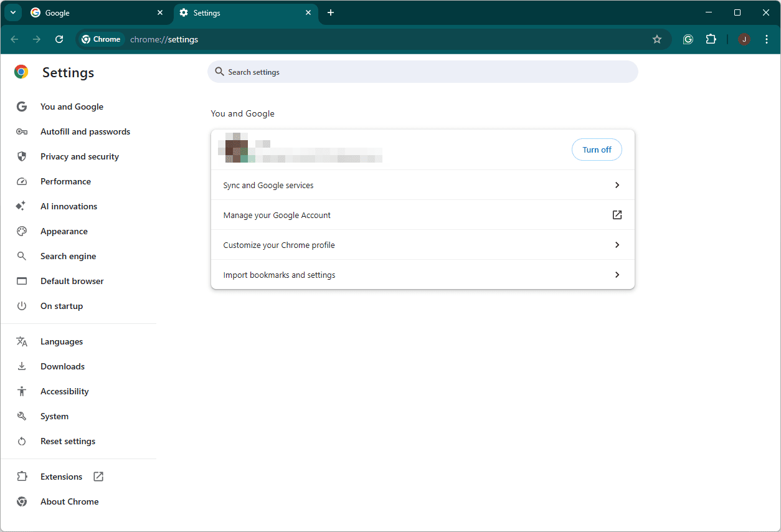This screenshot has width=781, height=532.
Task: Reload the page with refresh icon
Action: pyautogui.click(x=59, y=39)
